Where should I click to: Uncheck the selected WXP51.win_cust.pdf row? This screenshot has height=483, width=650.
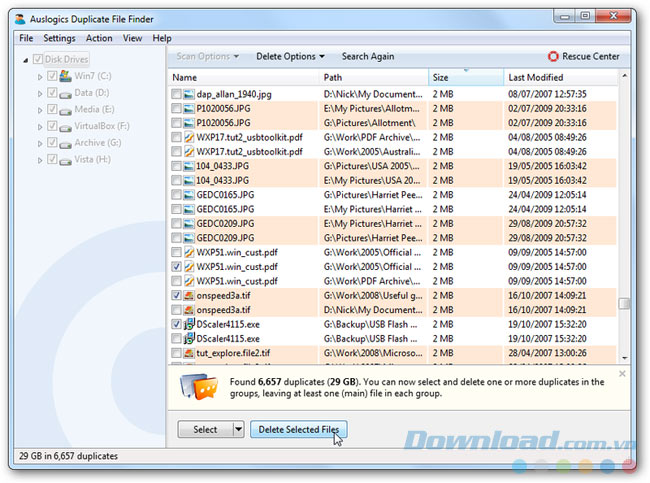coord(176,267)
